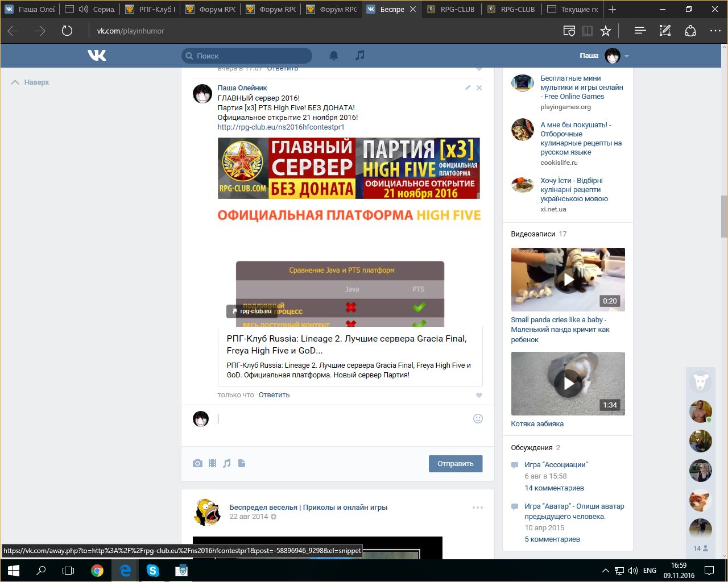Go back with the browser back arrow
This screenshot has height=582, width=728.
(x=13, y=31)
